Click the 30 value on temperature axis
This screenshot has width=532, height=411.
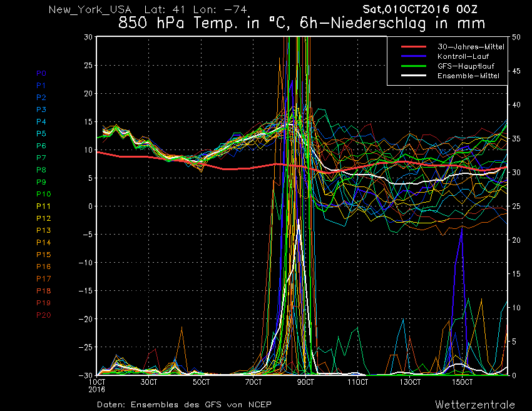coord(88,37)
